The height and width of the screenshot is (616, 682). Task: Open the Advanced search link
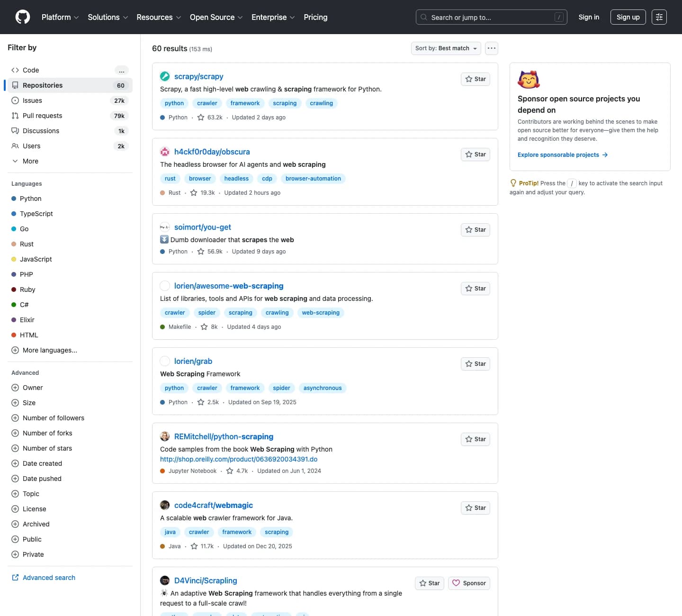[44, 578]
